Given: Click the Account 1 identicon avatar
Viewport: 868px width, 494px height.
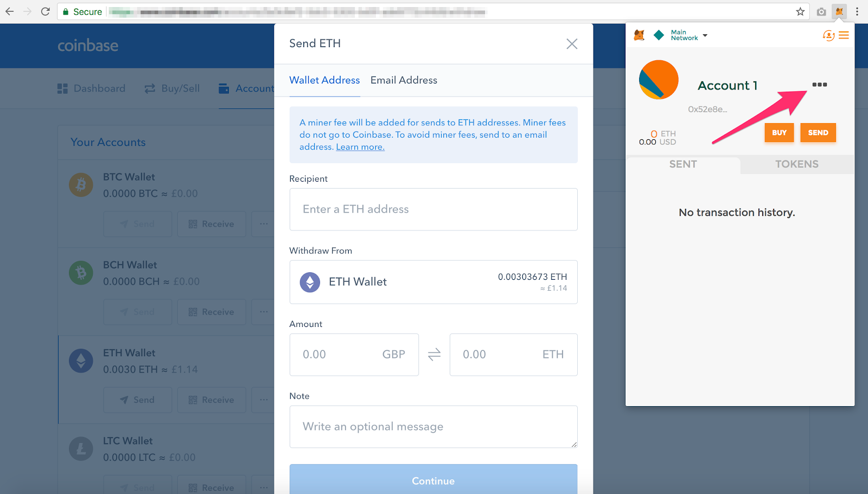Looking at the screenshot, I should [659, 80].
